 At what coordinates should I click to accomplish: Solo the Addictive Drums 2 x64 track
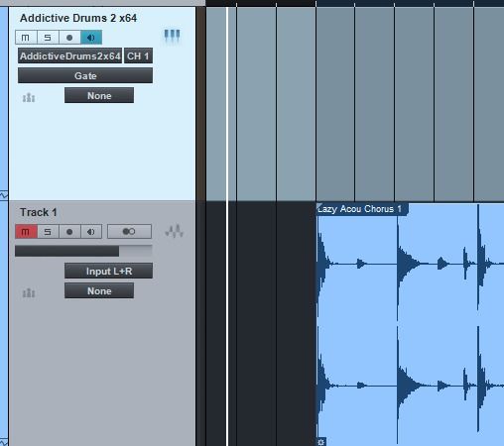(x=48, y=37)
